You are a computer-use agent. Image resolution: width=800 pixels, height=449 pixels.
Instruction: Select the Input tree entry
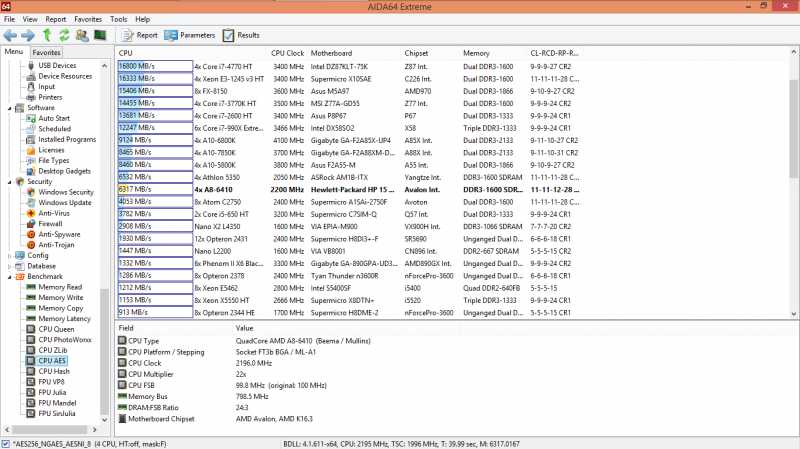coord(46,87)
